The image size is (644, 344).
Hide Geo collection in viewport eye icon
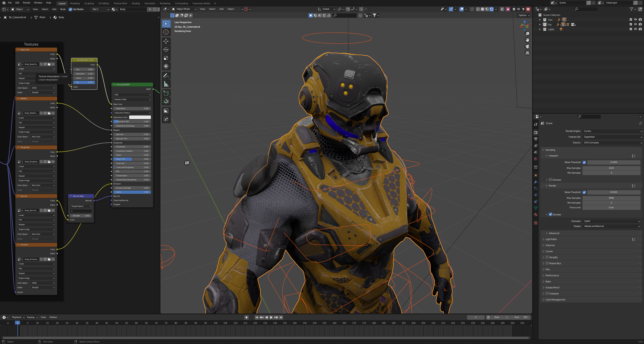tap(635, 20)
